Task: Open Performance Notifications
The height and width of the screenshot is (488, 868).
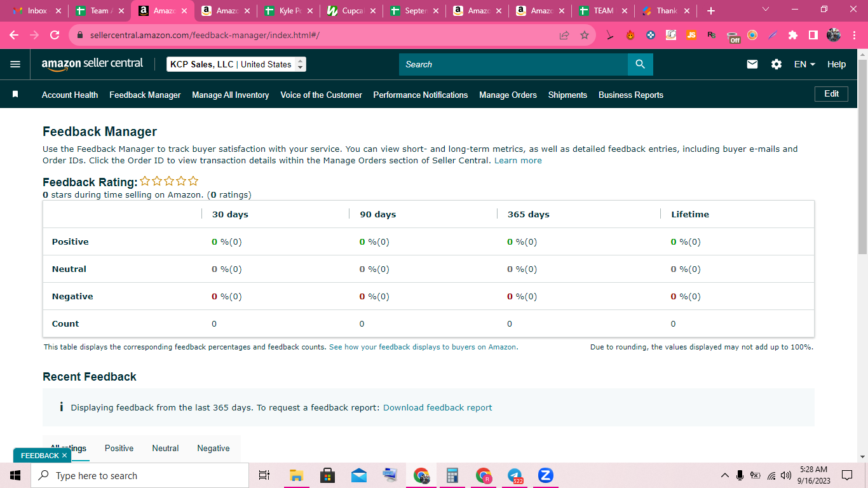Action: pyautogui.click(x=421, y=95)
